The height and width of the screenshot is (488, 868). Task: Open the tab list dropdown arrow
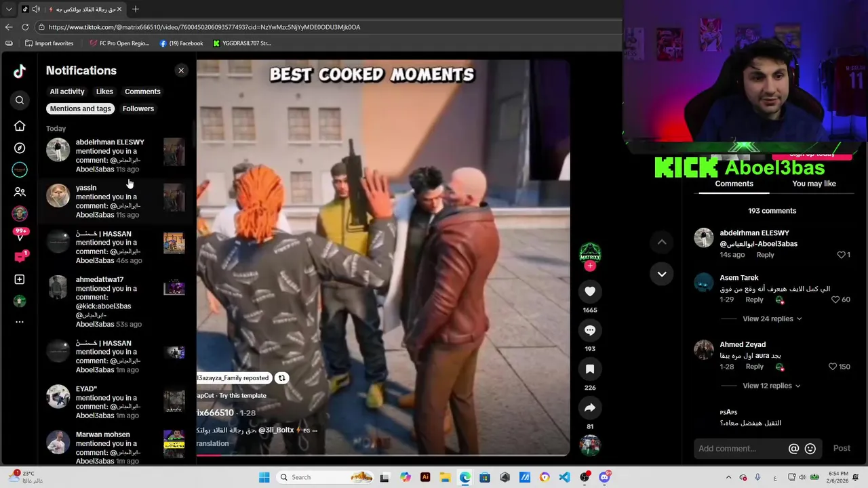(9, 9)
